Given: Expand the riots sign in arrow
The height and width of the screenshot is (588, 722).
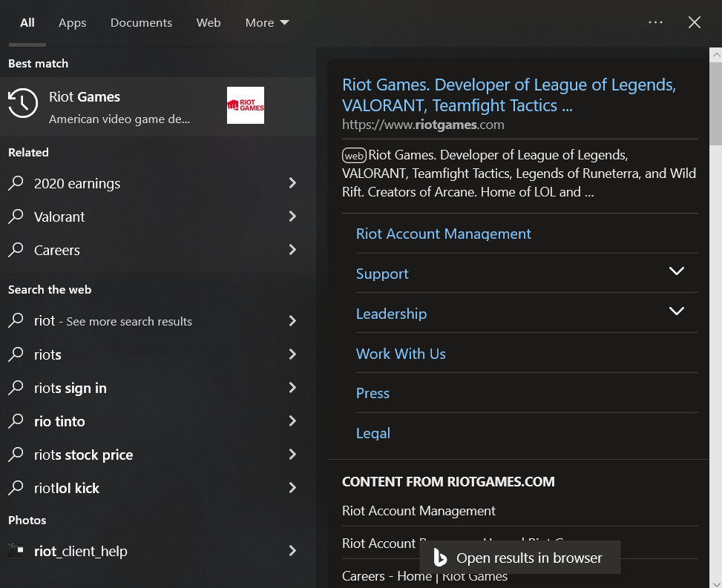Looking at the screenshot, I should click(292, 387).
